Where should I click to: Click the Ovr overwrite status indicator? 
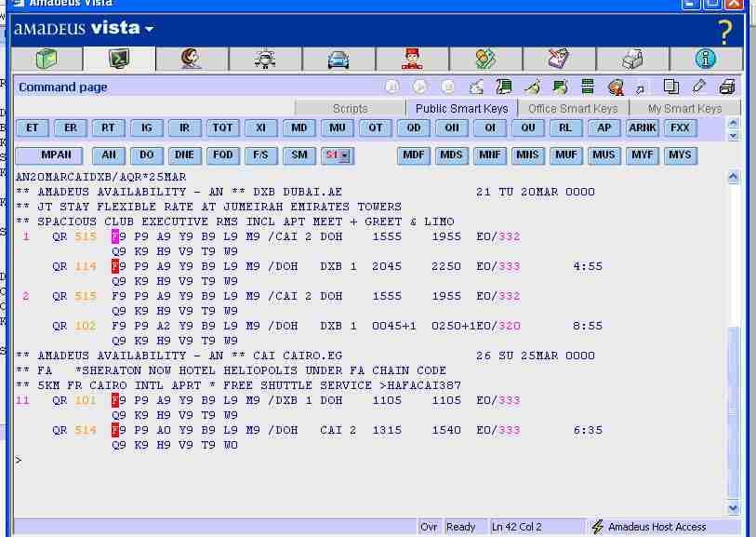[x=428, y=527]
